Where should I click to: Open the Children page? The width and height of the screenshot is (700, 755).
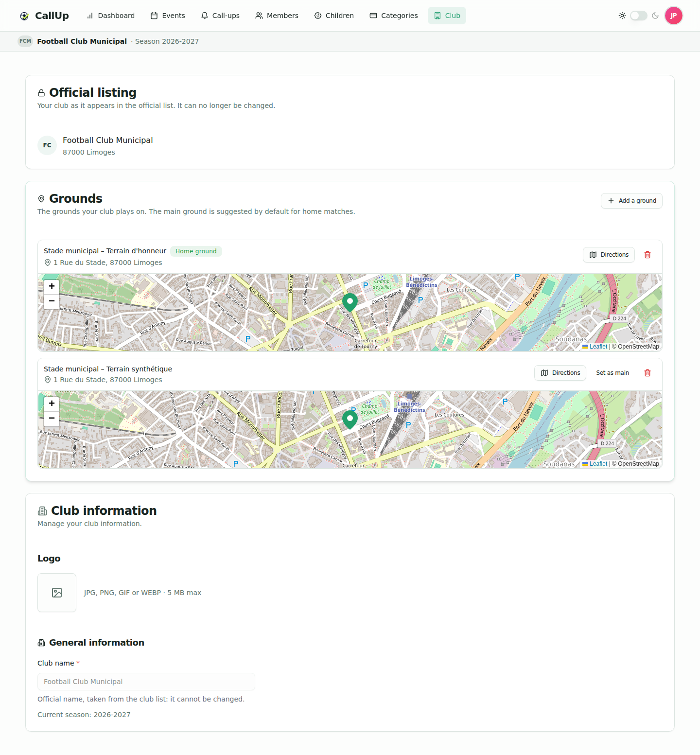(x=334, y=16)
